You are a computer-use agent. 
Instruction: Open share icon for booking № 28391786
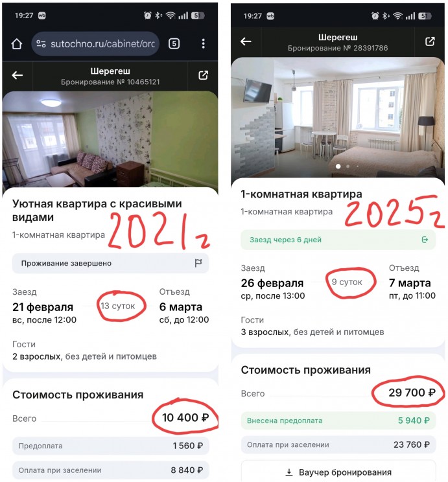[430, 41]
